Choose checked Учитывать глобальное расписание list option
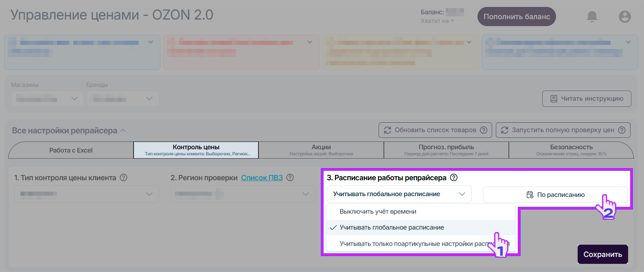The image size is (644, 272). click(x=421, y=228)
